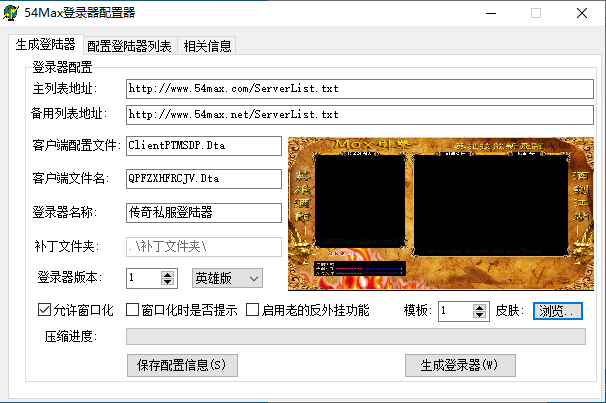The image size is (606, 403).
Task: Open the 英雄版 version dropdown
Action: tap(226, 277)
